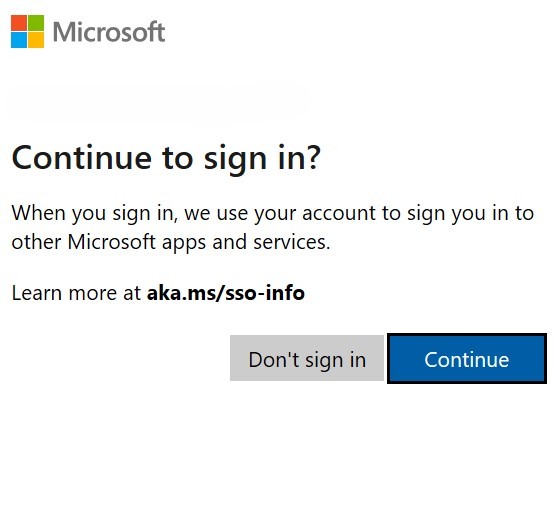Click the "Learn more at" text

76,293
